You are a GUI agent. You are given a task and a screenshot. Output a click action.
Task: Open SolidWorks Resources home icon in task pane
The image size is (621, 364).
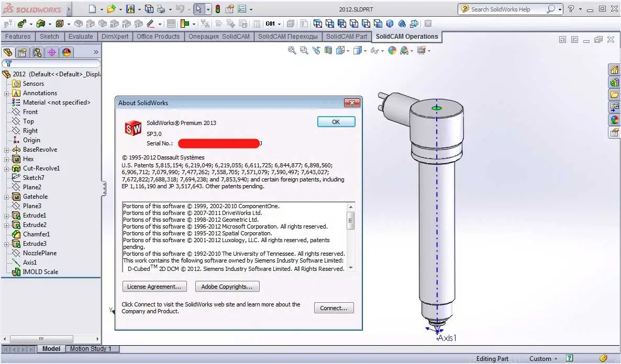point(614,70)
